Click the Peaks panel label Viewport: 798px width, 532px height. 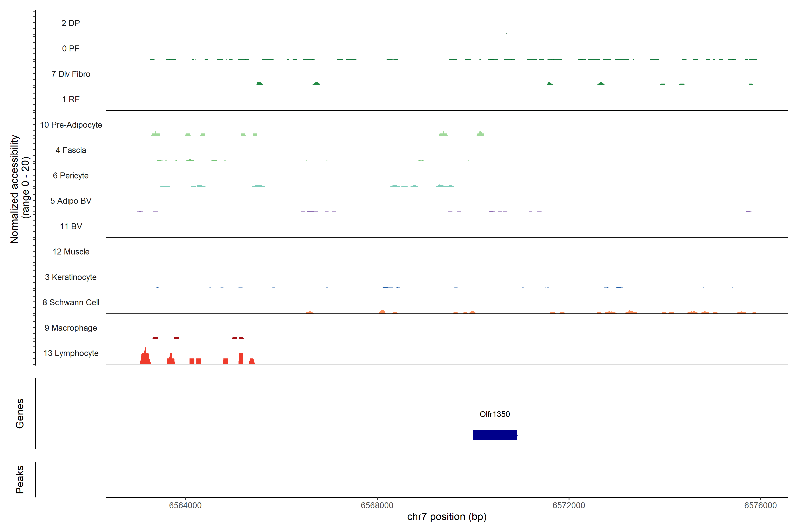point(20,479)
